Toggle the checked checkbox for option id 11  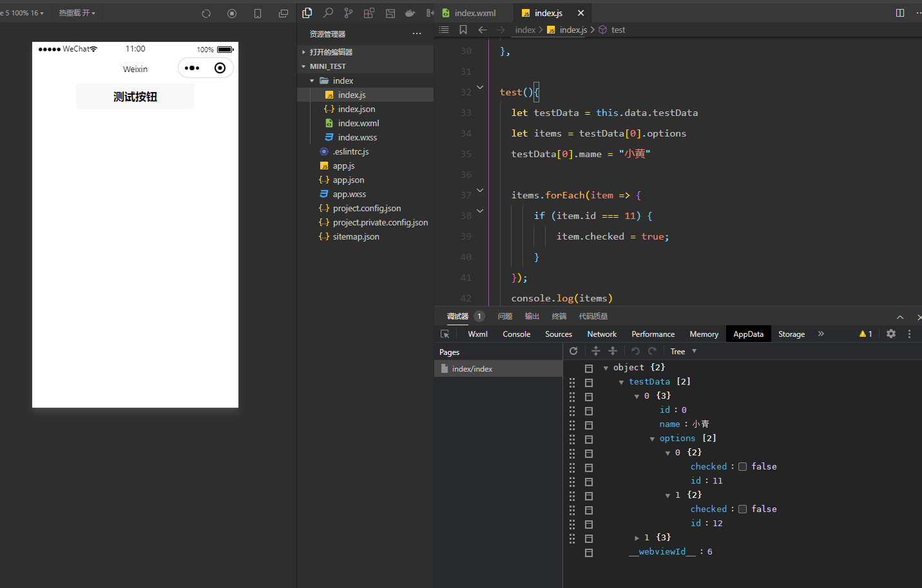pyautogui.click(x=742, y=467)
